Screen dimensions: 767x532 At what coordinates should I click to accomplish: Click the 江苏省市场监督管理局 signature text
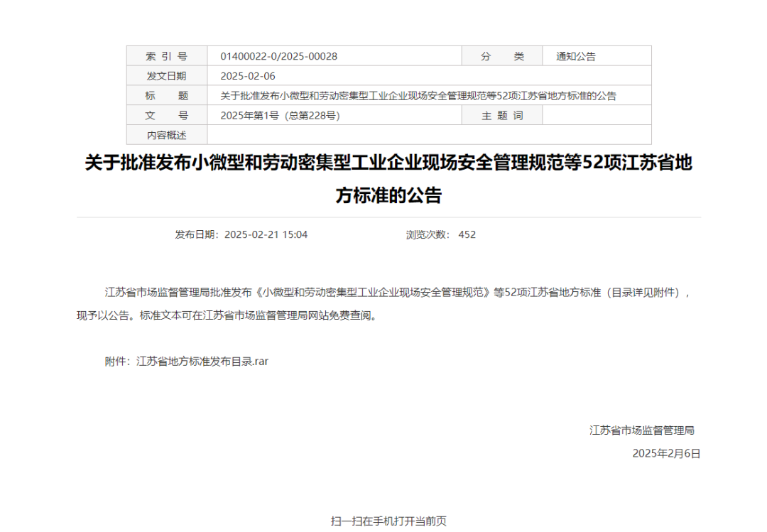(642, 429)
